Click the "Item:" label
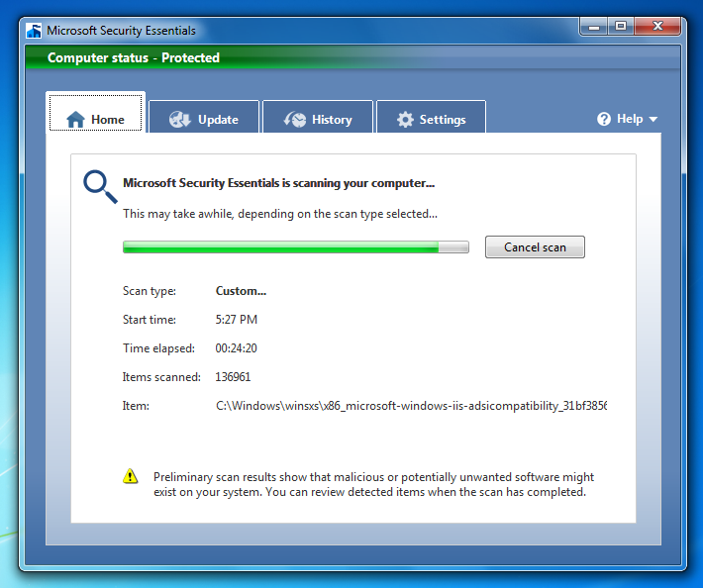 (136, 406)
